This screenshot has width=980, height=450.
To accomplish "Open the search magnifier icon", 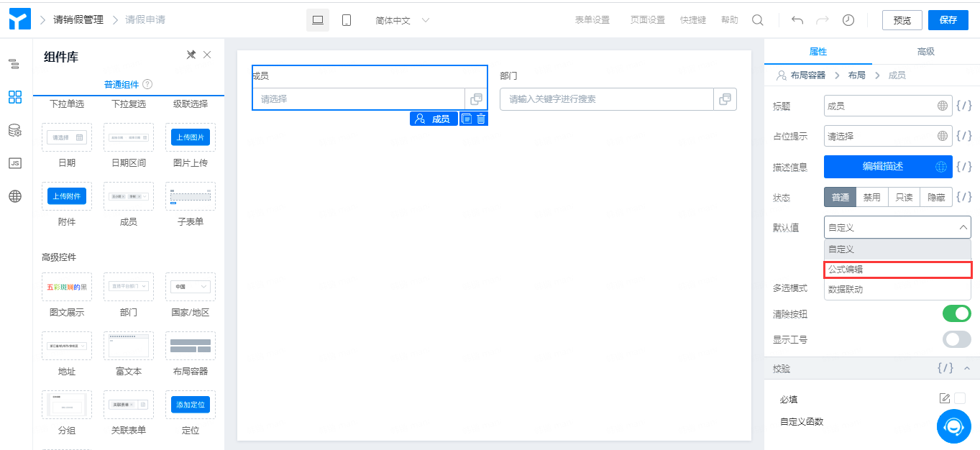I will pyautogui.click(x=758, y=20).
